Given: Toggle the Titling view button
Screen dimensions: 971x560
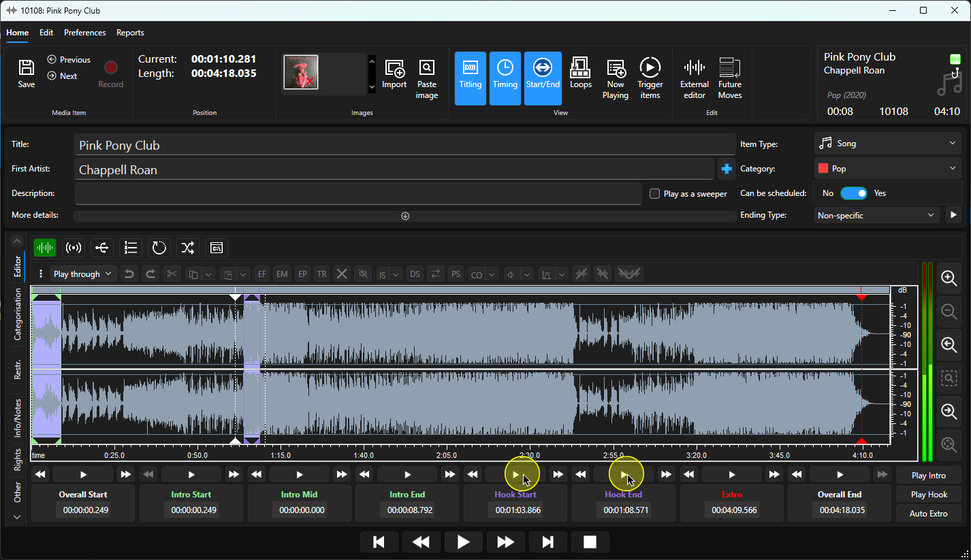Looking at the screenshot, I should coord(471,78).
